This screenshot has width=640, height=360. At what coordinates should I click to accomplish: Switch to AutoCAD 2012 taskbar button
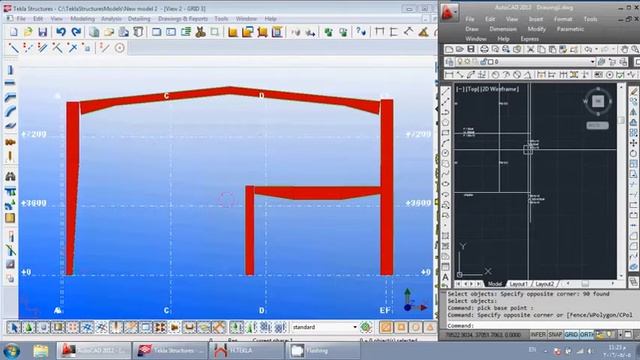click(94, 351)
